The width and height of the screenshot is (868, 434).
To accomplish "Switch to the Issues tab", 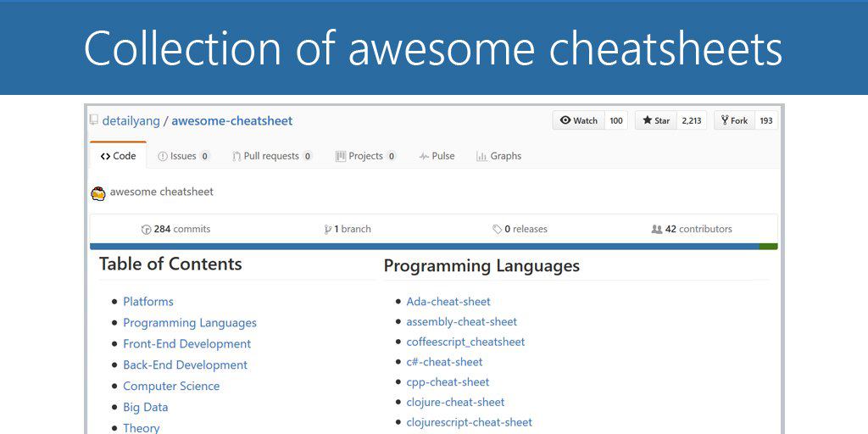I will click(184, 156).
